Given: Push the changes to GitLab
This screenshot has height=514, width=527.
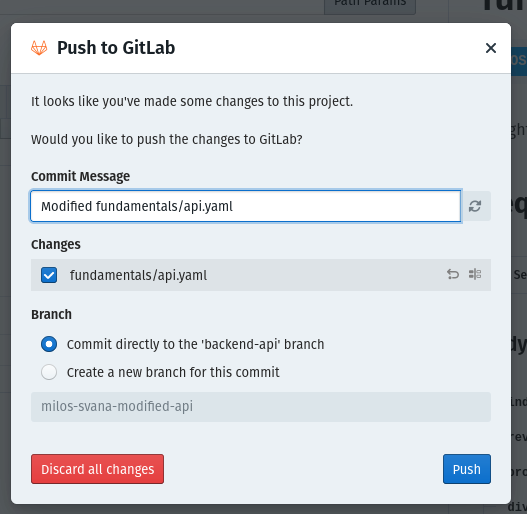Looking at the screenshot, I should (467, 469).
